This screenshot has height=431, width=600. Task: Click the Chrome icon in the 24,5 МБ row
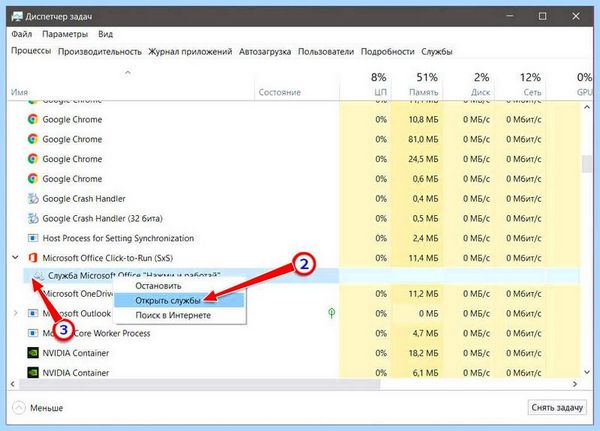33,159
